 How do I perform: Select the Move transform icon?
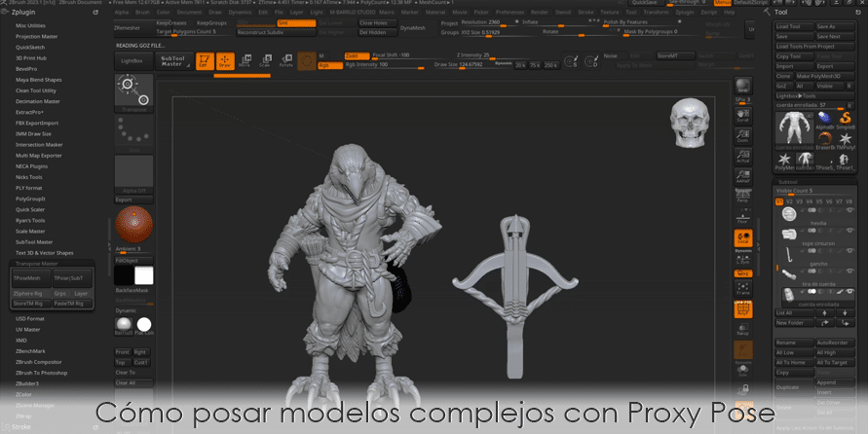(245, 60)
